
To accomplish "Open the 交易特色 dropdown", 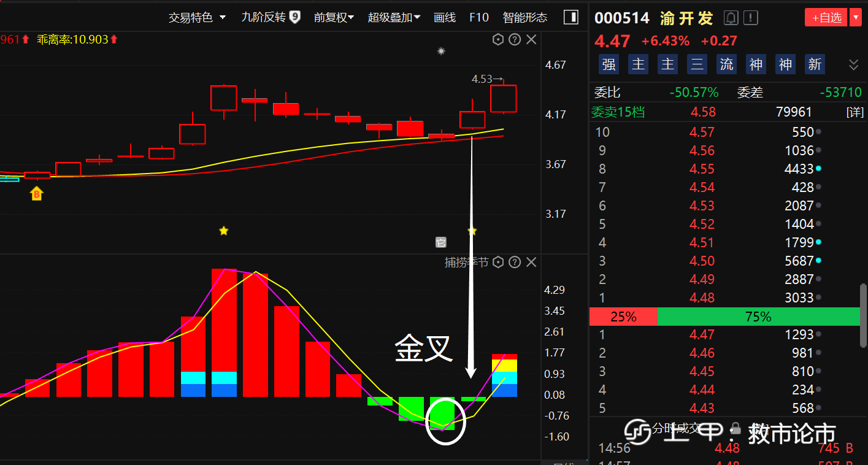I will click(198, 17).
